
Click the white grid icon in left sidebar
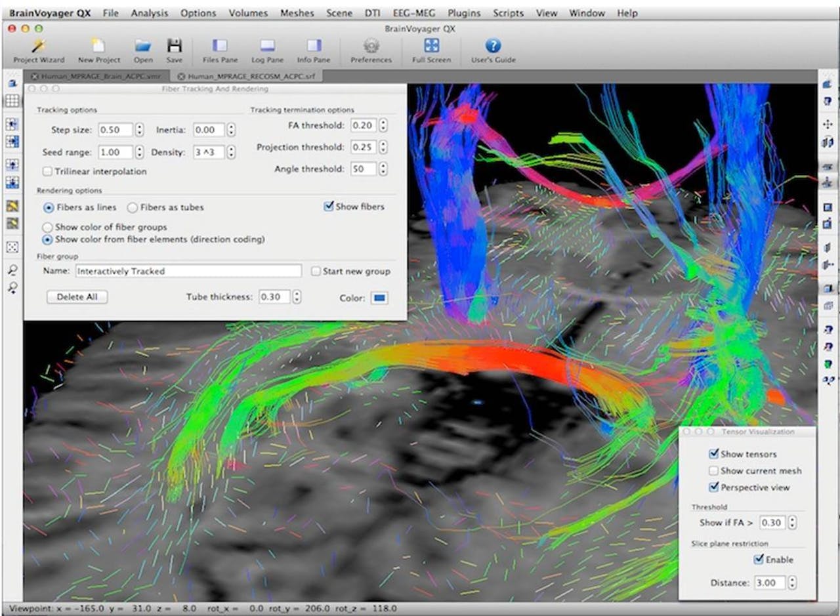pos(12,101)
